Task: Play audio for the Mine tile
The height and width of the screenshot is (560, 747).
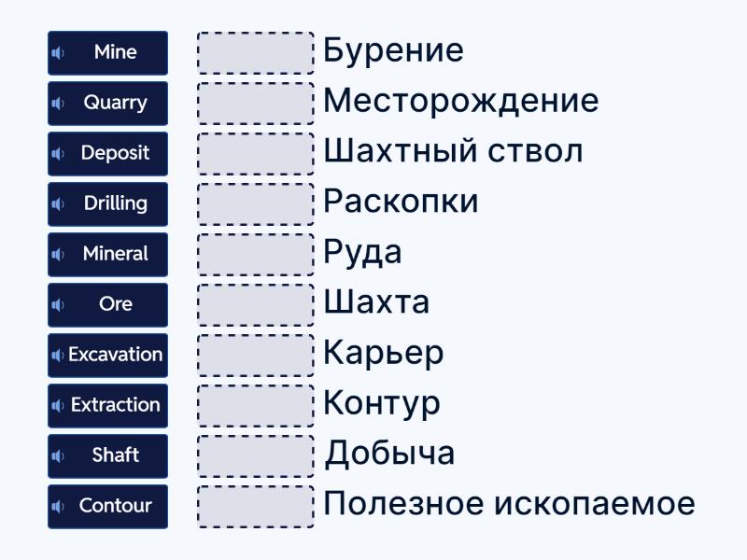Action: pyautogui.click(x=59, y=53)
